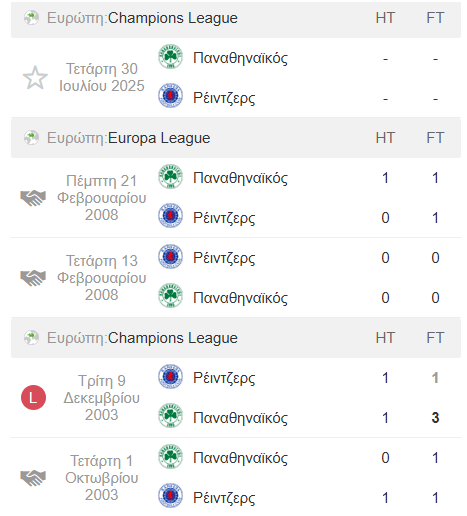Viewport: 467px width, 516px height.
Task: Click the Ρέιντζερς crest in the 9 December 2003 match
Action: click(x=170, y=377)
